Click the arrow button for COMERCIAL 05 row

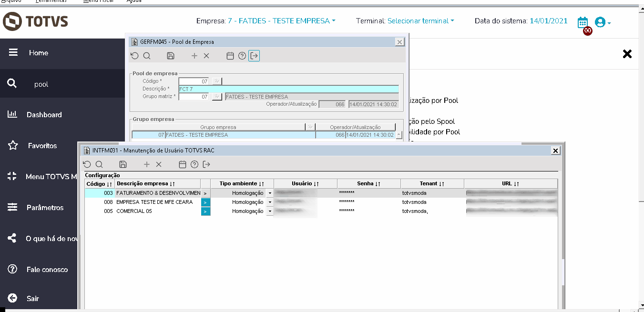205,211
